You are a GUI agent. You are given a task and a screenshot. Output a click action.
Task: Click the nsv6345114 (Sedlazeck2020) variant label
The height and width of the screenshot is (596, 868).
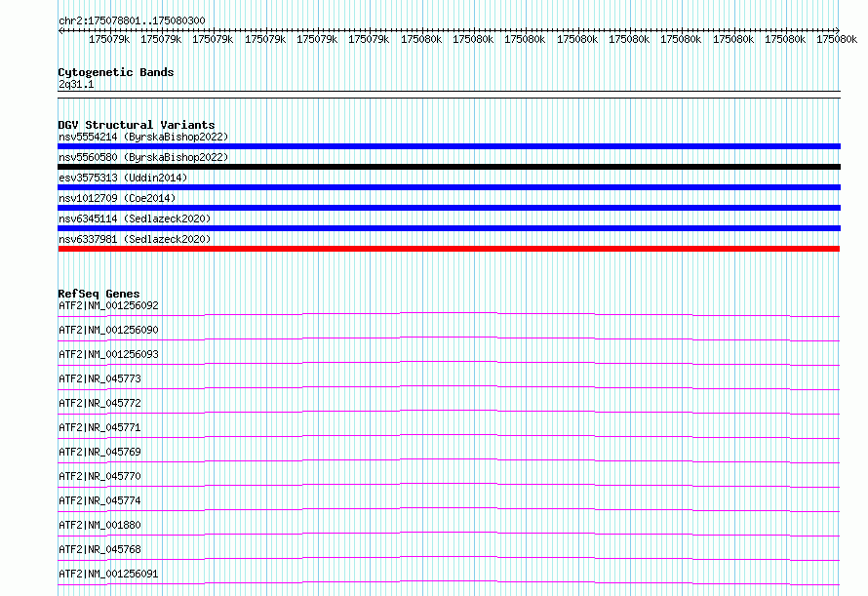coord(135,219)
